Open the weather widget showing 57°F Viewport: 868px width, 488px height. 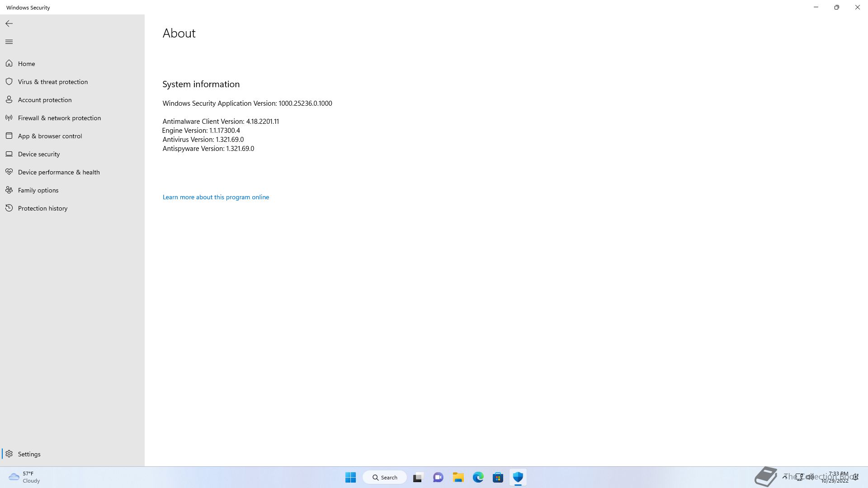coord(25,477)
